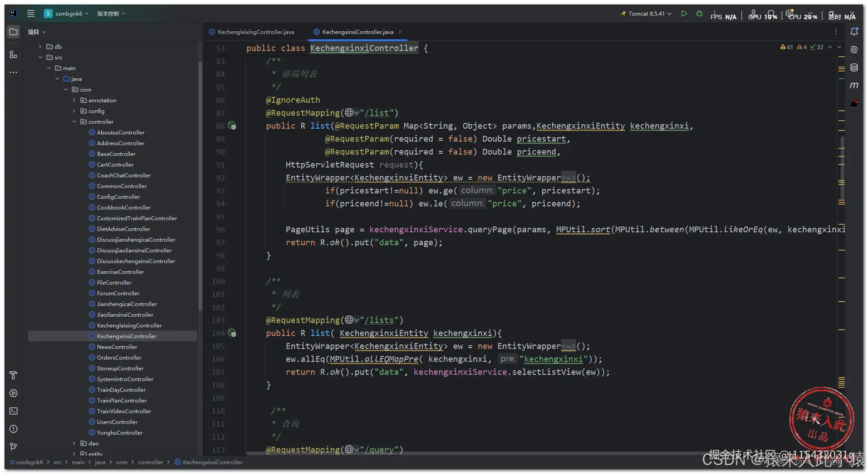Switch to KechengleixingController.java tab
The image size is (868, 474).
coord(251,32)
